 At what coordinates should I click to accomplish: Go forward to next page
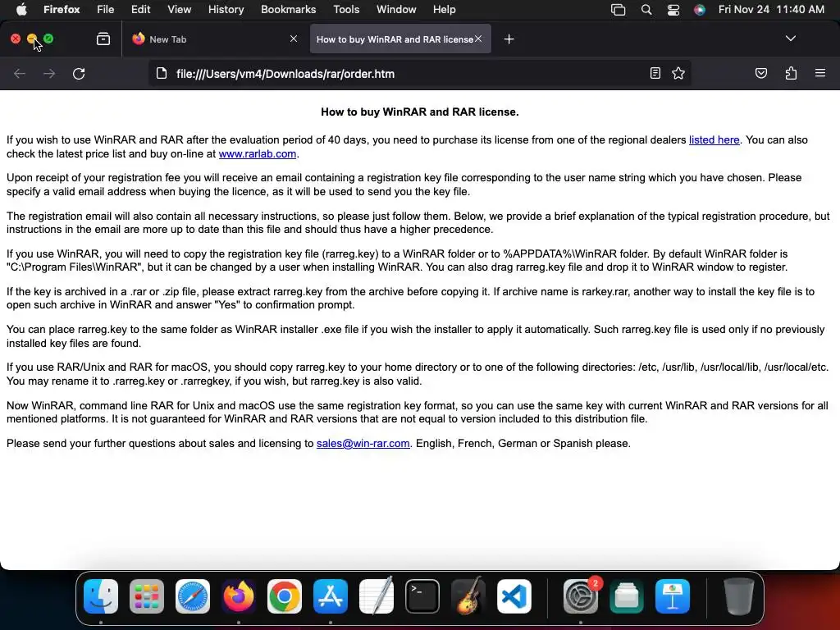pyautogui.click(x=49, y=73)
